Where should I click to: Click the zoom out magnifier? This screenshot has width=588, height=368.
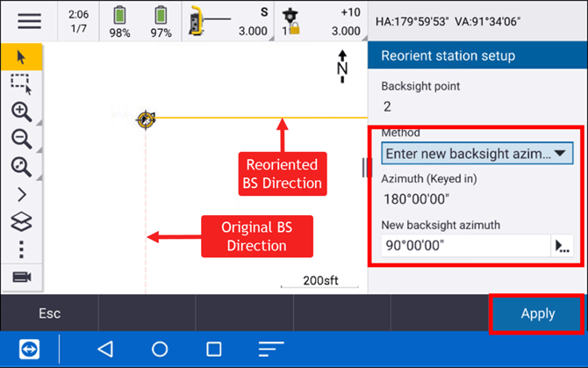click(x=21, y=139)
